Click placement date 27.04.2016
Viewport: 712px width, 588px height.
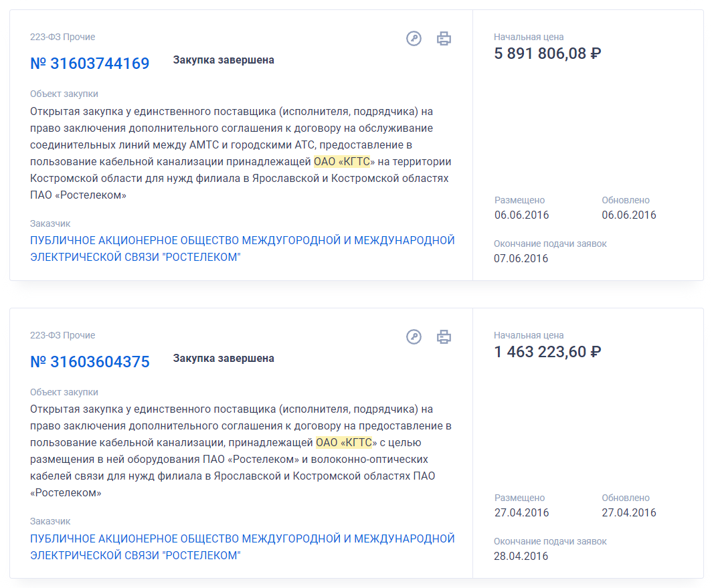[x=522, y=512]
